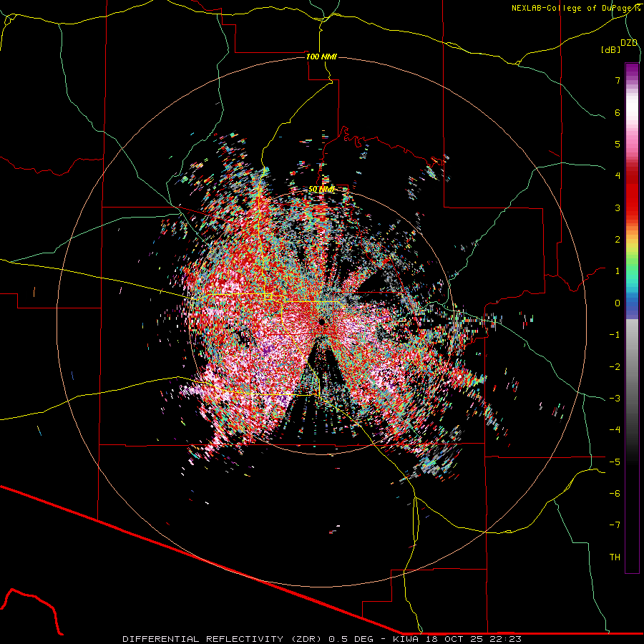
Task: Click the -2 value on the color scale
Action: pyautogui.click(x=615, y=367)
